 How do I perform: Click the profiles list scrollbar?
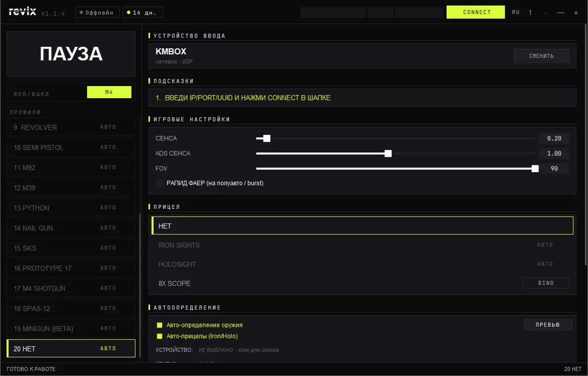[x=140, y=285]
